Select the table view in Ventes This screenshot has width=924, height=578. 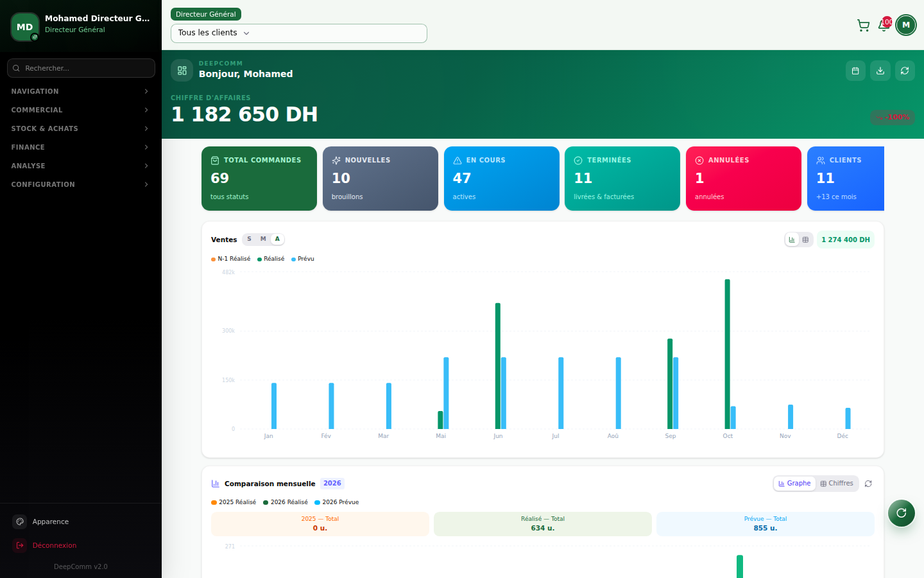tap(805, 240)
